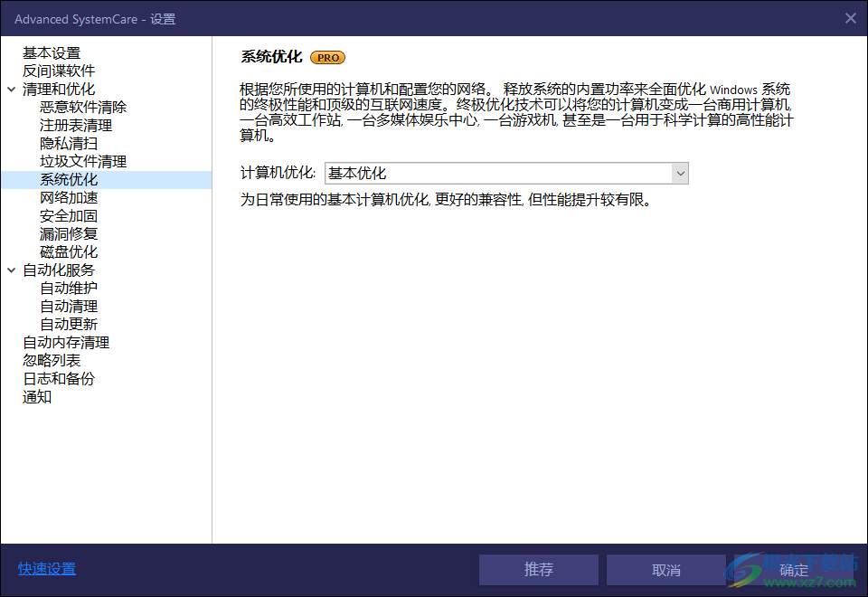Go to 安全加固 settings
868x597 pixels.
[69, 216]
